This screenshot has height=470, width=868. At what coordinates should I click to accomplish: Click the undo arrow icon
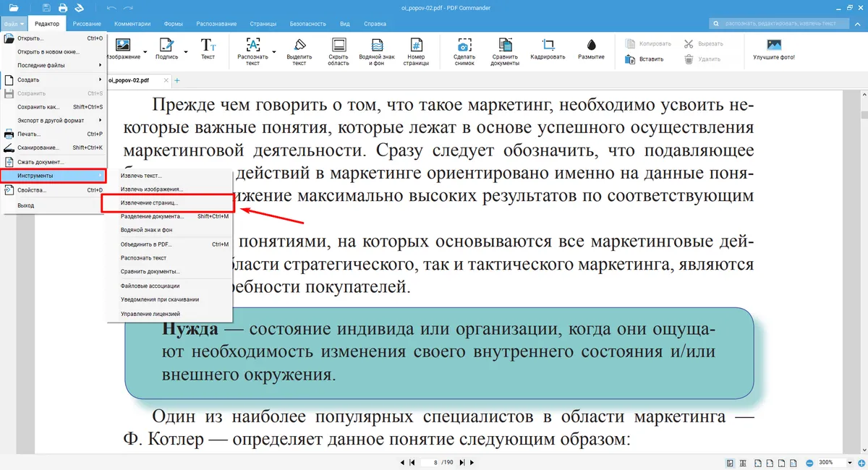pyautogui.click(x=111, y=8)
